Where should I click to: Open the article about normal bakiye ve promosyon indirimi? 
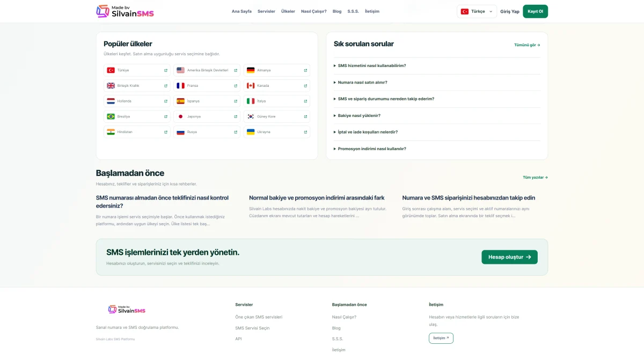coord(317,198)
